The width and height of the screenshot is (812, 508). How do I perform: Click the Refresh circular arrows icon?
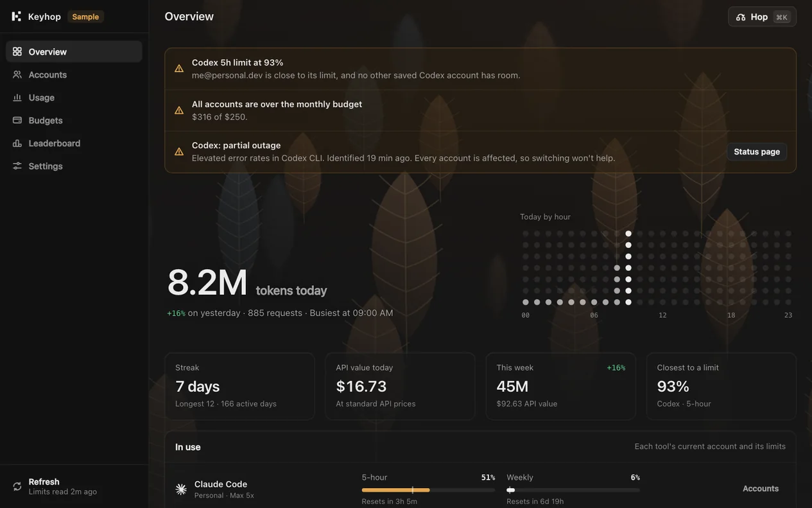tap(17, 486)
